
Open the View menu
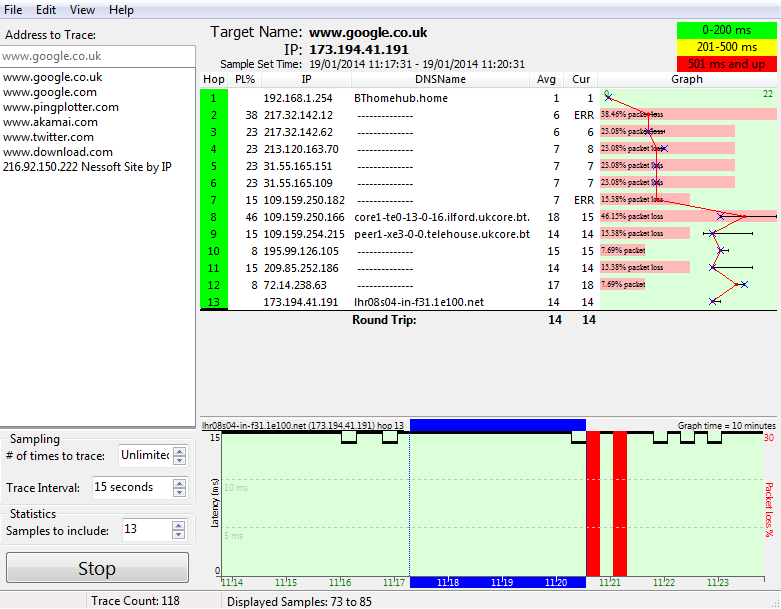pyautogui.click(x=82, y=10)
